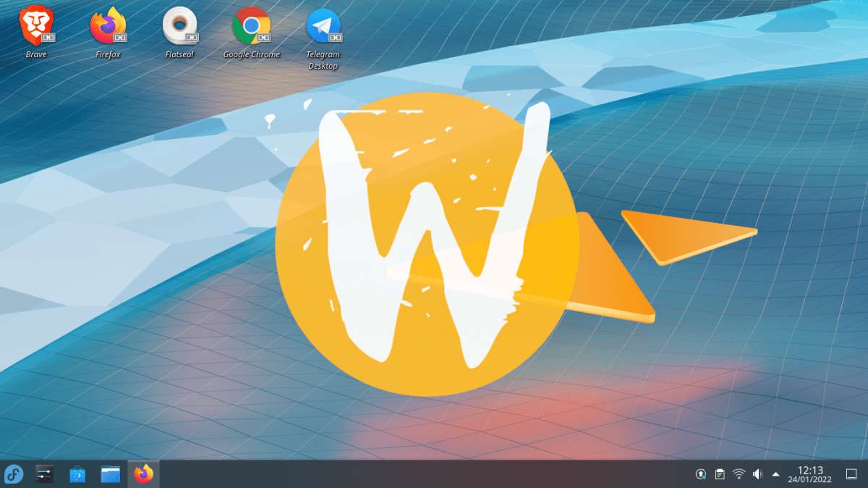Open the Firefox desktop shortcut
Screen dimensions: 868x488
108,25
